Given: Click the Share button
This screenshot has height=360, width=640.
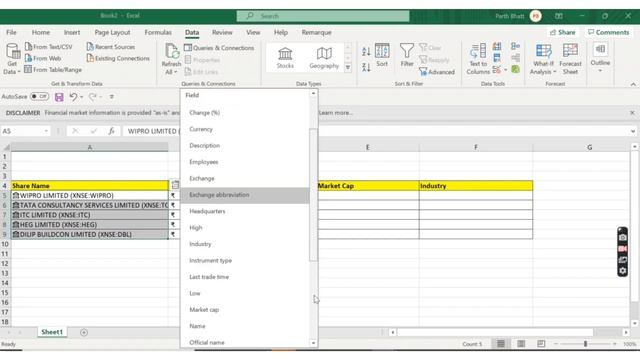Looking at the screenshot, I should [562, 32].
